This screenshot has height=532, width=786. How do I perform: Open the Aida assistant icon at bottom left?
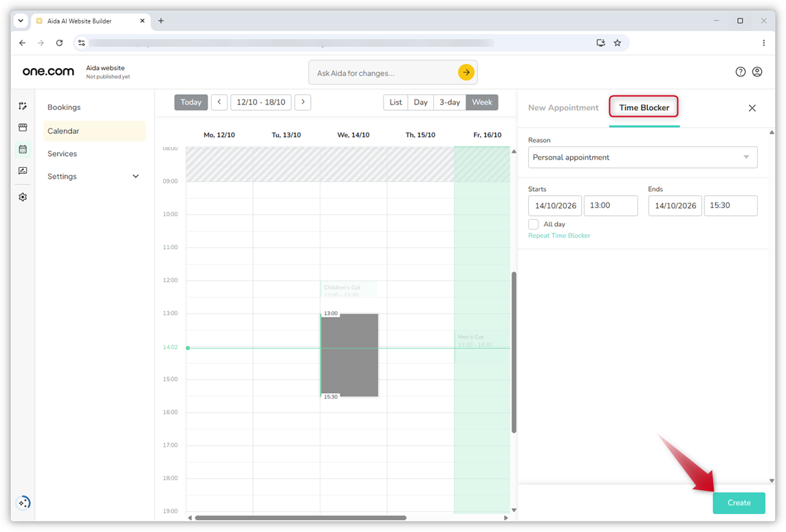[x=23, y=502]
